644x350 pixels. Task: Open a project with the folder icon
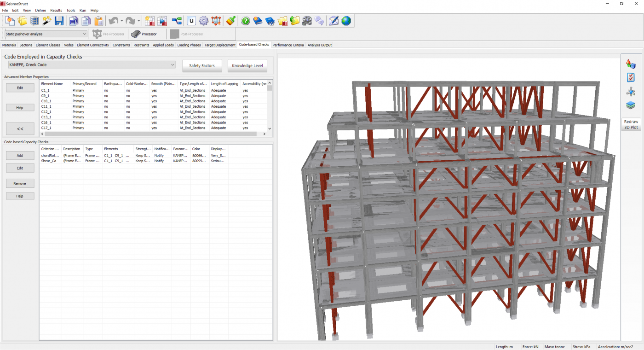(x=22, y=21)
